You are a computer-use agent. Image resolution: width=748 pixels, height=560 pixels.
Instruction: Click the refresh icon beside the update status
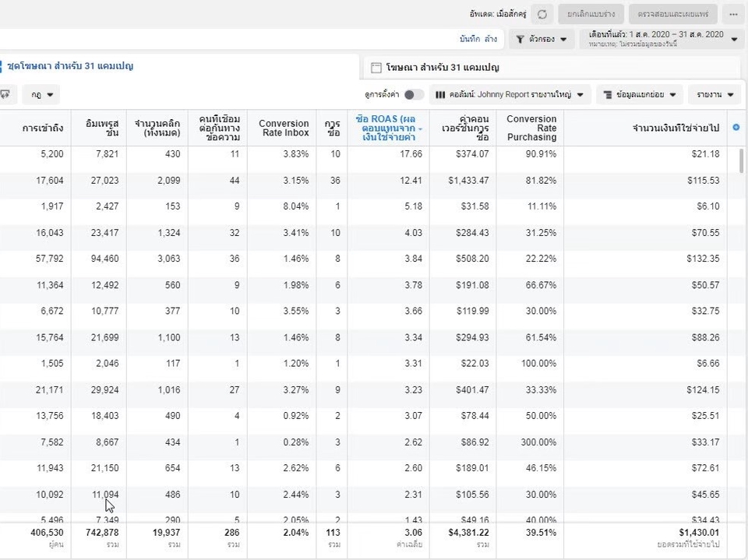tap(542, 14)
